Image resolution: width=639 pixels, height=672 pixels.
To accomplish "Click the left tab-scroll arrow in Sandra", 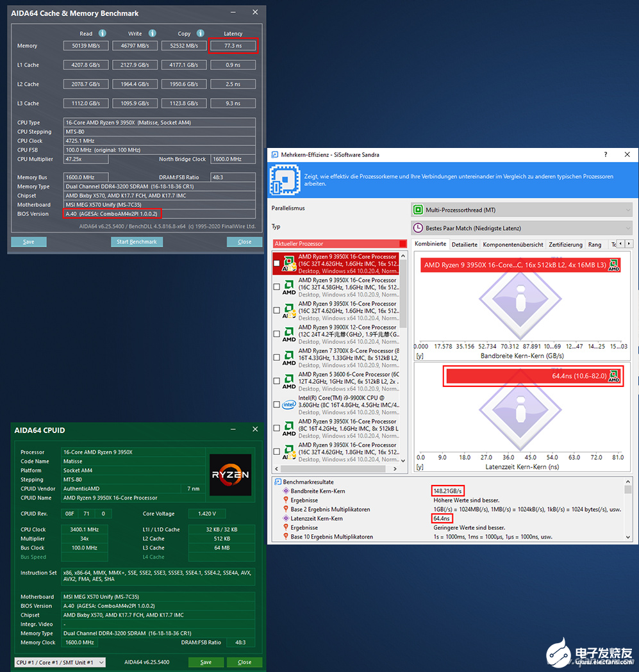I will [620, 243].
